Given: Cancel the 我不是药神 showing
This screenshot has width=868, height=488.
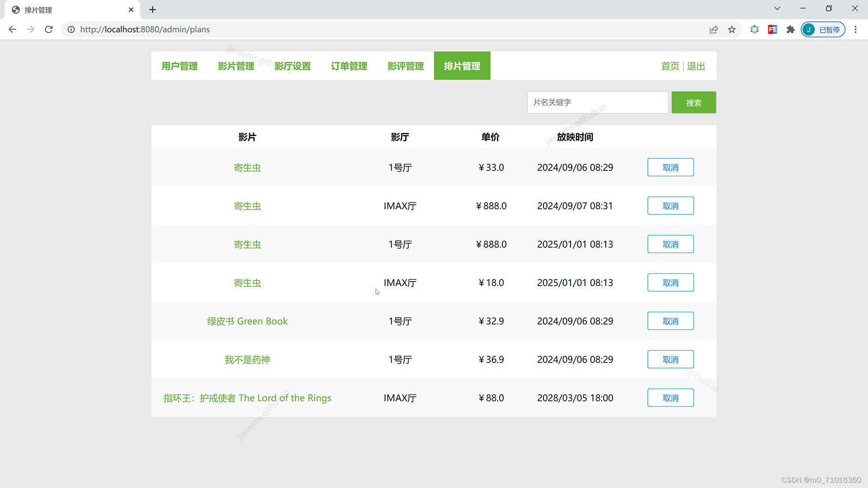Looking at the screenshot, I should (x=670, y=360).
